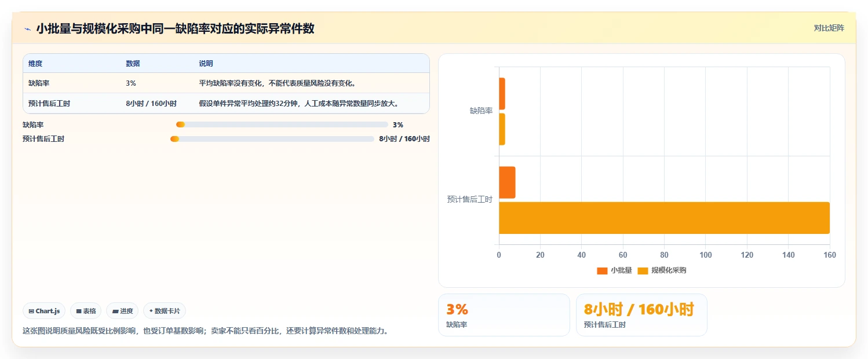The width and height of the screenshot is (868, 359).
Task: Click the note starting 假设单件异常平均处理约32分钟
Action: [x=298, y=103]
